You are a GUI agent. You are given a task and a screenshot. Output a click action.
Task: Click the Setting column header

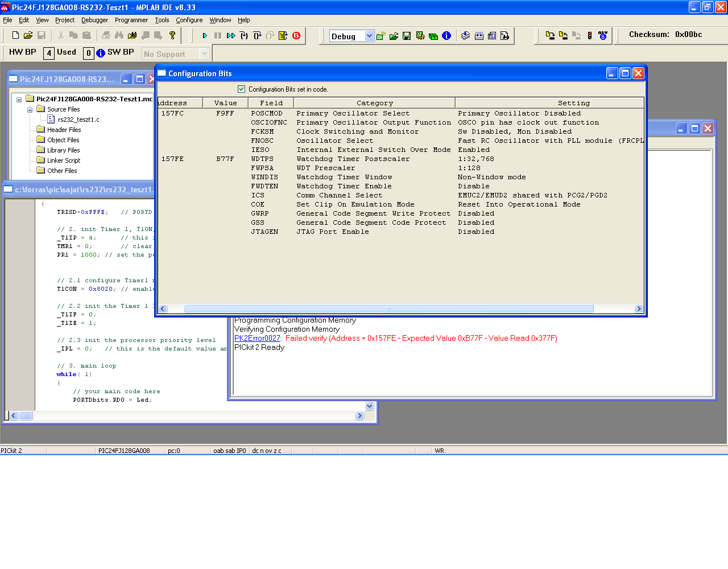[x=573, y=103]
